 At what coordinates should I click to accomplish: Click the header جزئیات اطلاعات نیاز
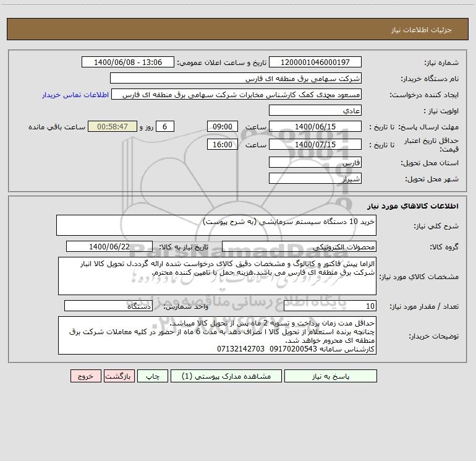point(422,30)
